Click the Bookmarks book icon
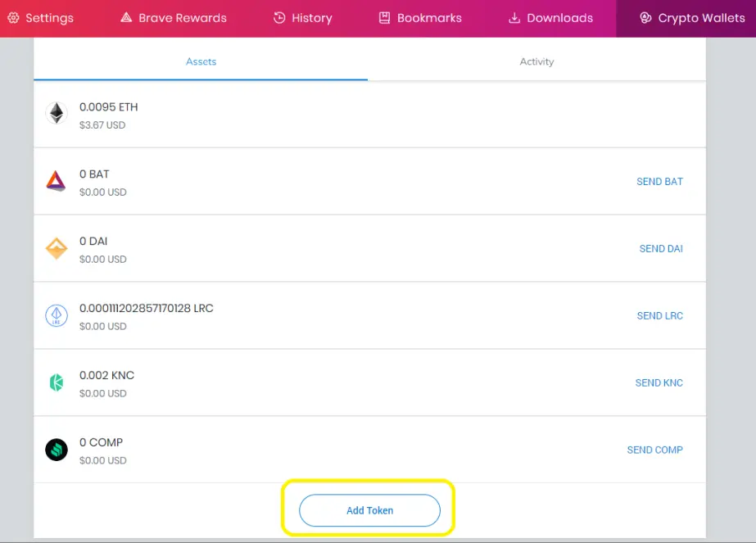Screen dimensions: 756x543 pos(384,18)
